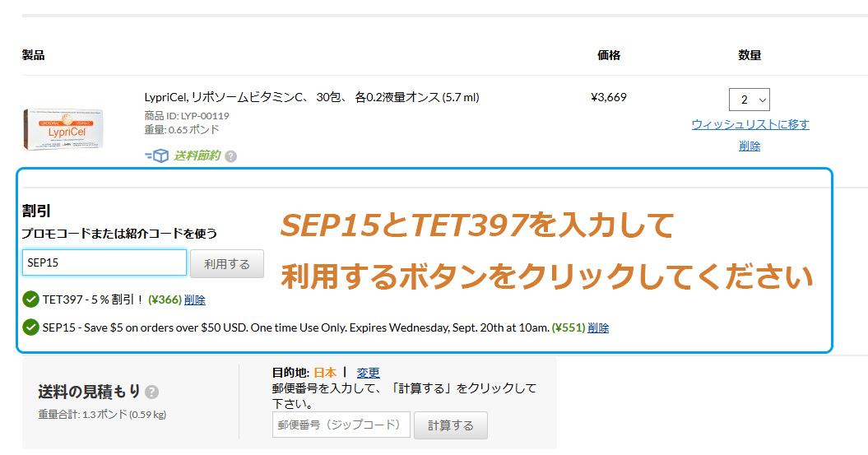Click help icon next to 送料節約
The height and width of the screenshot is (455, 868).
point(230,156)
